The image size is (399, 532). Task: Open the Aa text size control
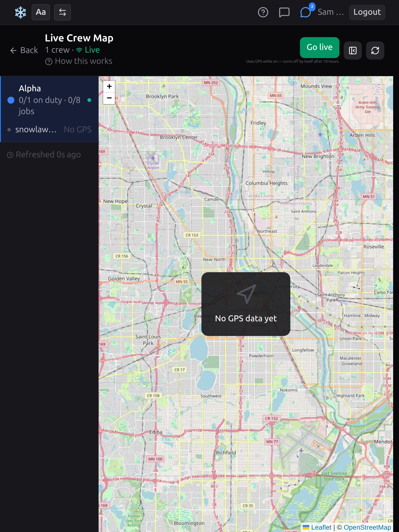pos(41,12)
